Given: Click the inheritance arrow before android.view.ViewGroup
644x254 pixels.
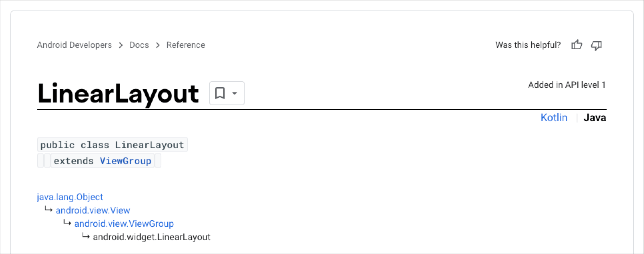Looking at the screenshot, I should 67,223.
